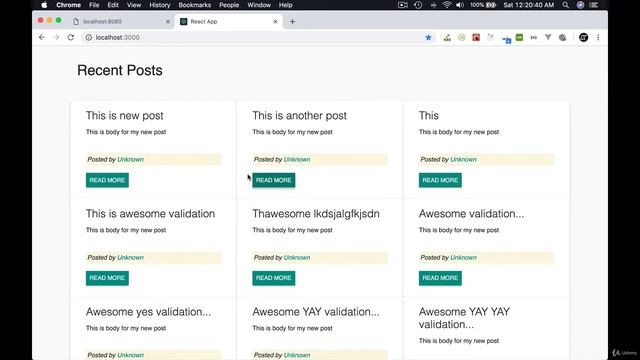Click the round green circle extension icon
This screenshot has height=360, width=640.
tap(462, 38)
